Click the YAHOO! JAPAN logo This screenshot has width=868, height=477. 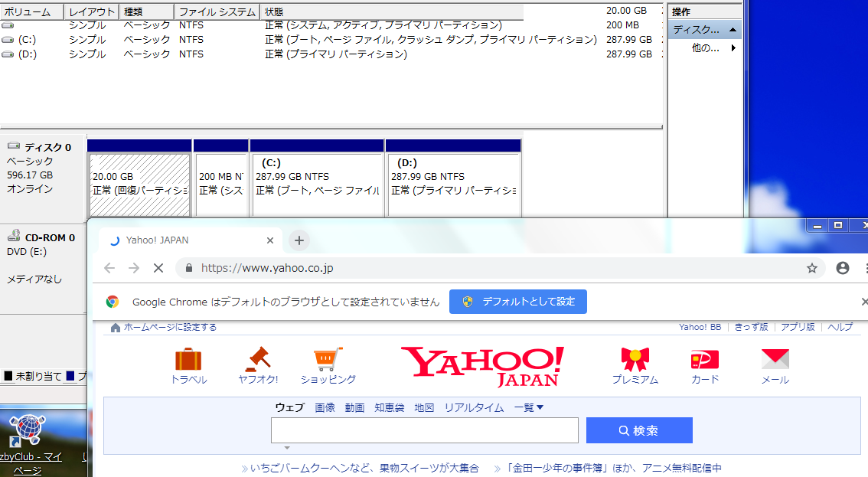click(x=482, y=366)
